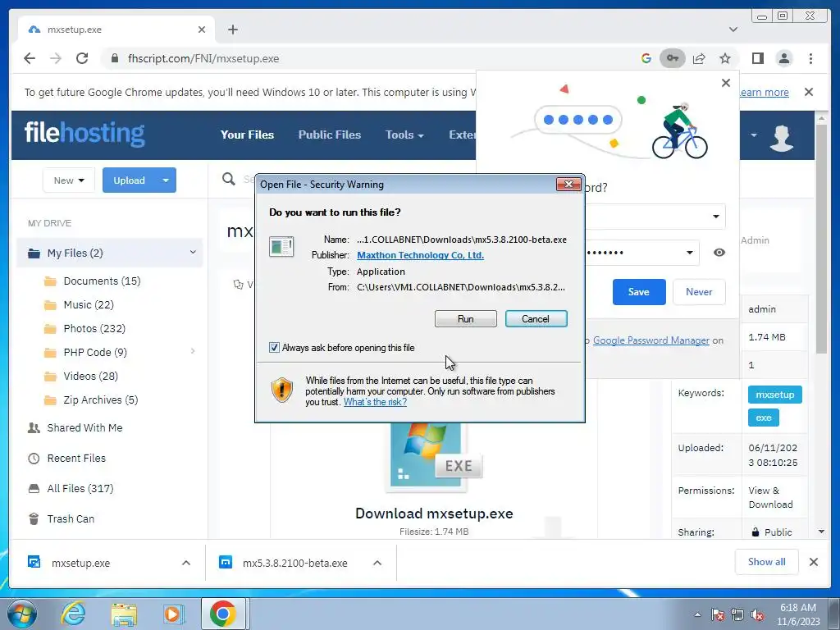The width and height of the screenshot is (840, 630).
Task: Open the Maxthon Technology Co, Ltd. publisher link
Action: tap(421, 255)
